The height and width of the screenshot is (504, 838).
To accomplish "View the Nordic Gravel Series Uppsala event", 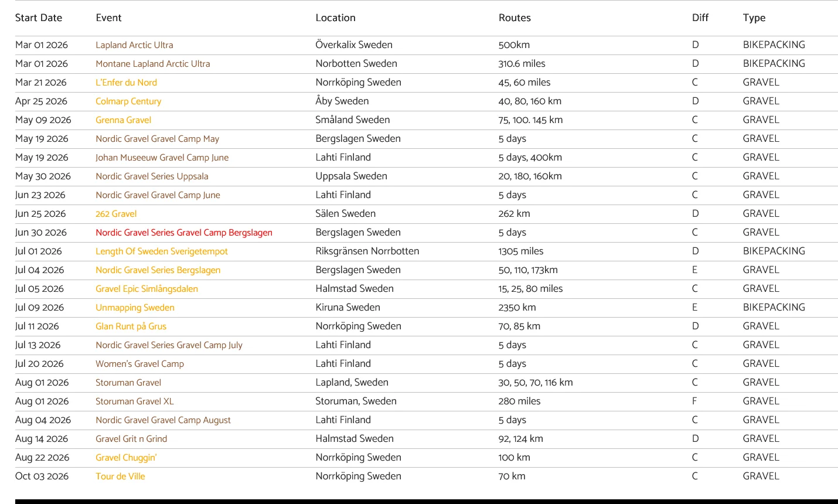I will pyautogui.click(x=152, y=176).
